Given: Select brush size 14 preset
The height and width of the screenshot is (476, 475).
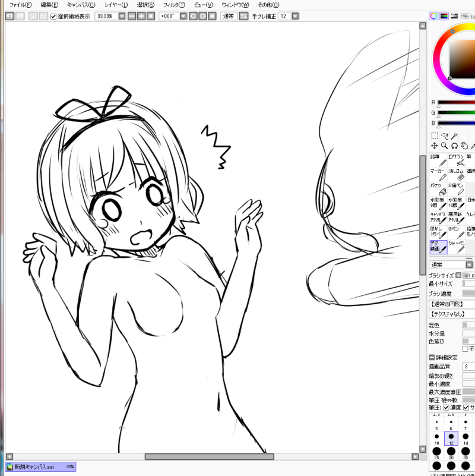Looking at the screenshot, I should pos(465,439).
